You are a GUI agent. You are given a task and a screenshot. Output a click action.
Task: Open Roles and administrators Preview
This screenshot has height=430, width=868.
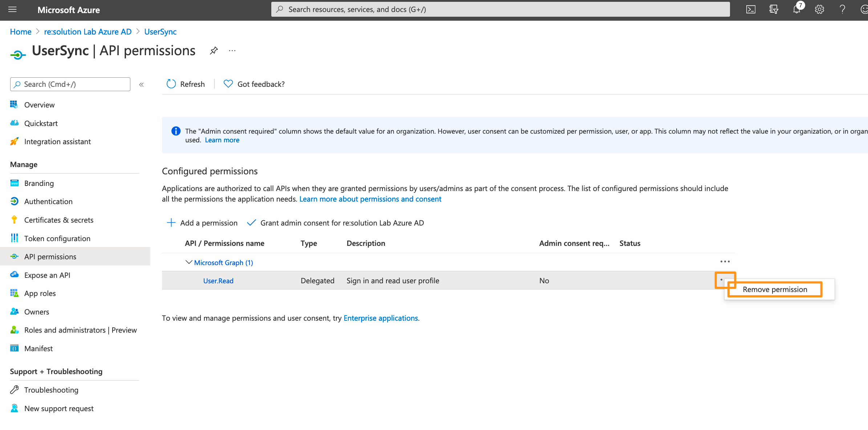[x=81, y=330]
